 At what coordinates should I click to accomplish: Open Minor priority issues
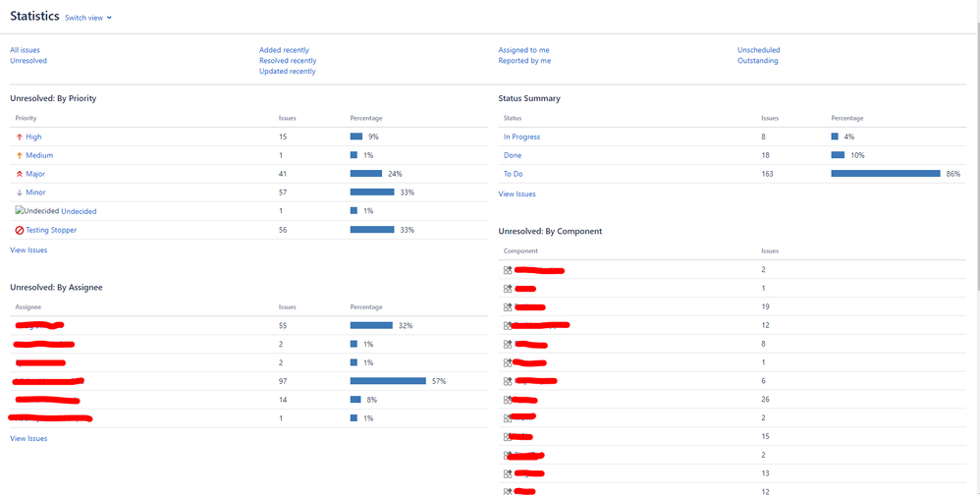[35, 192]
